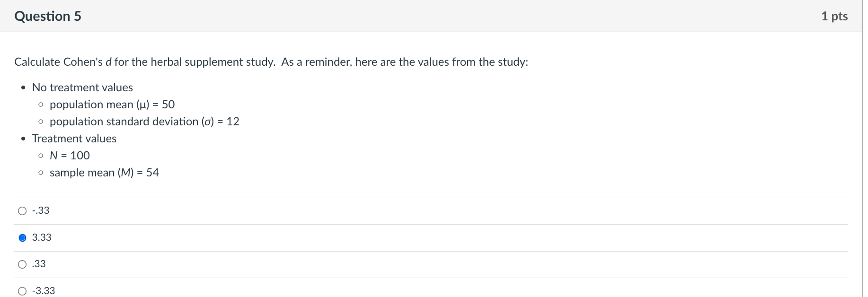The width and height of the screenshot is (868, 297).
Task: Click the "Treatment values" bullet item
Action: [74, 138]
